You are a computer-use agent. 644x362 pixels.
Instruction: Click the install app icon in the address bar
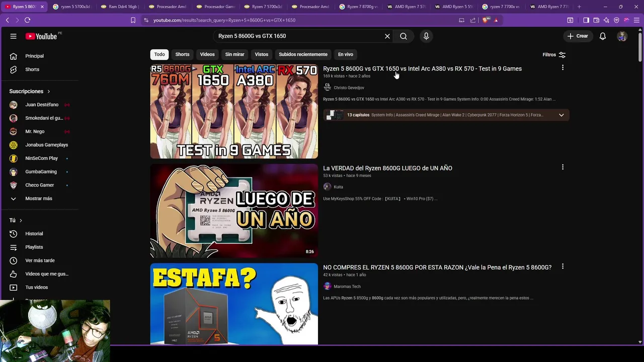(x=461, y=20)
